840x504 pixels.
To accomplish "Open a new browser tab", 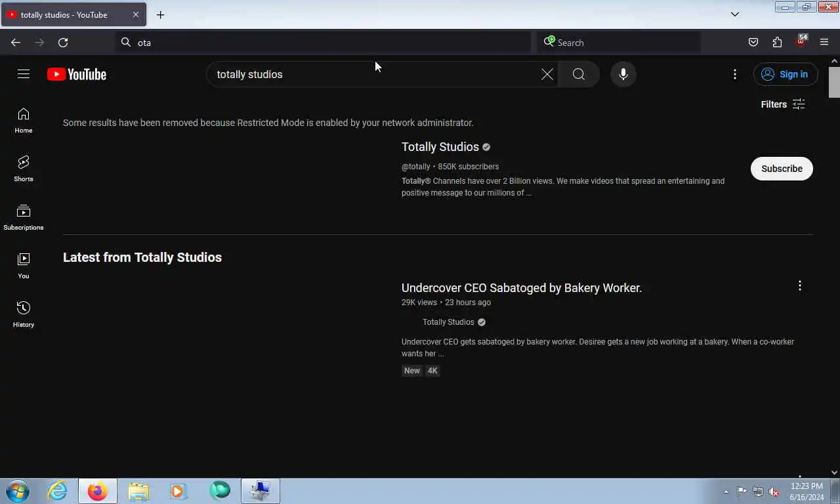I will (x=160, y=14).
